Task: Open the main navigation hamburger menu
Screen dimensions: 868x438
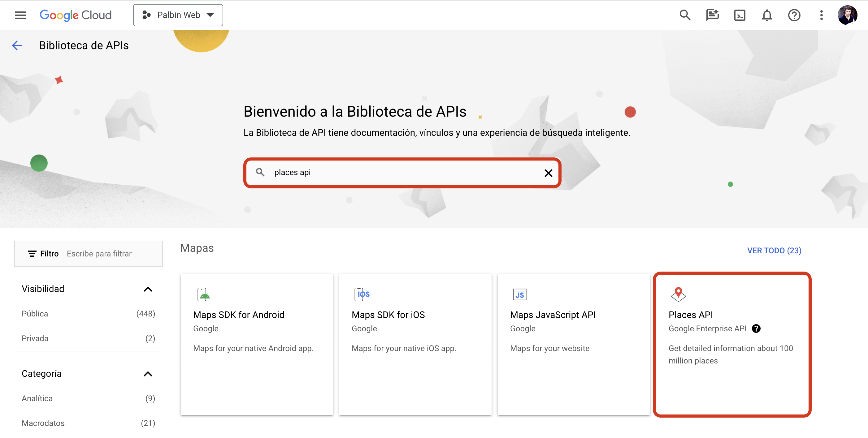Action: pos(20,15)
